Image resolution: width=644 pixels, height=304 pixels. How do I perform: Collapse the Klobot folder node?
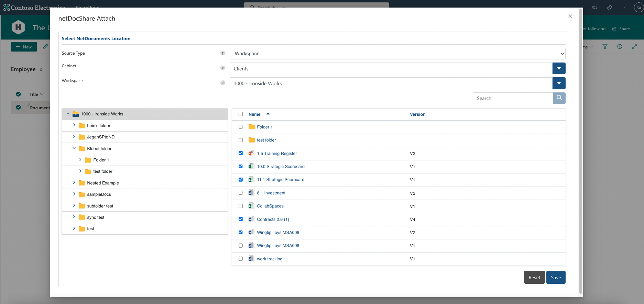74,148
